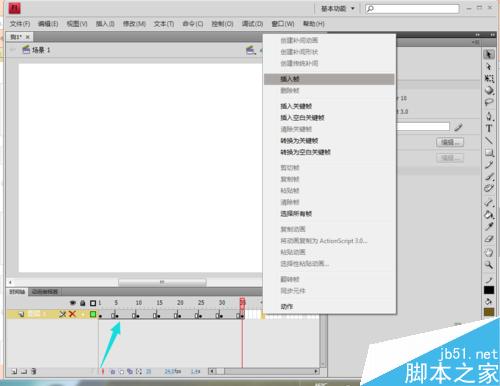
Task: Select the Brush tool
Action: click(489, 177)
